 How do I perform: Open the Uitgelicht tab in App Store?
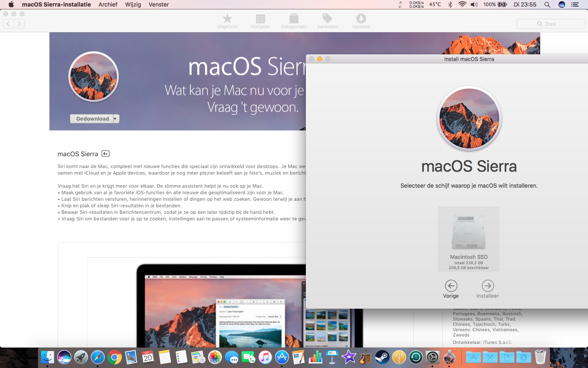pos(227,21)
